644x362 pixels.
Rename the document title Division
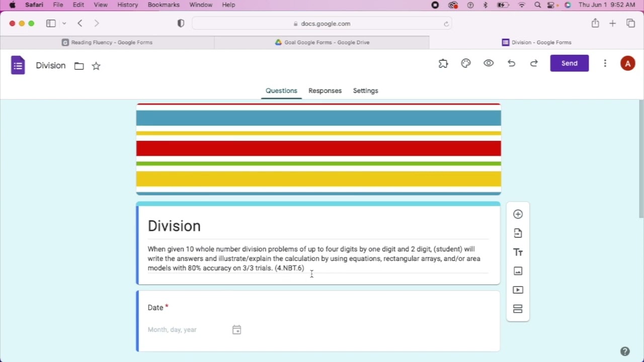(x=51, y=66)
